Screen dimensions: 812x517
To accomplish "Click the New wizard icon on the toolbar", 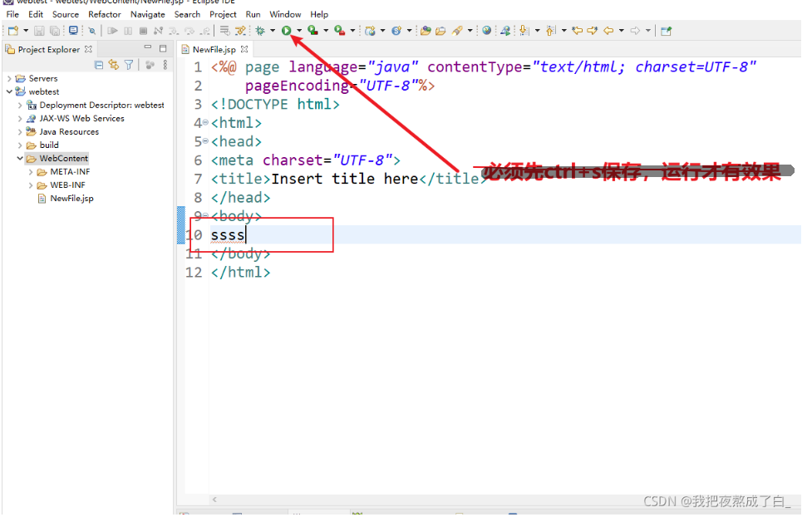I will tap(12, 31).
